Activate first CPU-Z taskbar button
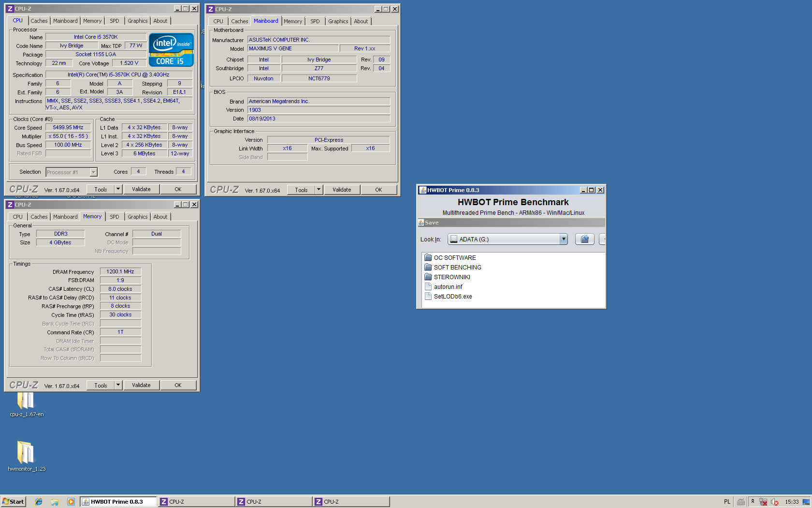This screenshot has width=812, height=508. click(196, 502)
